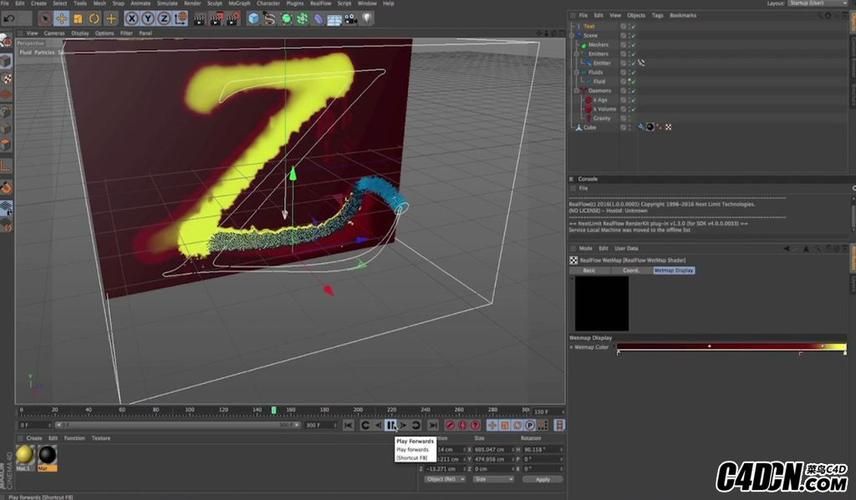Screen dimensions: 856x500
Task: Open the Layout dropdown at top right
Action: tap(817, 3)
